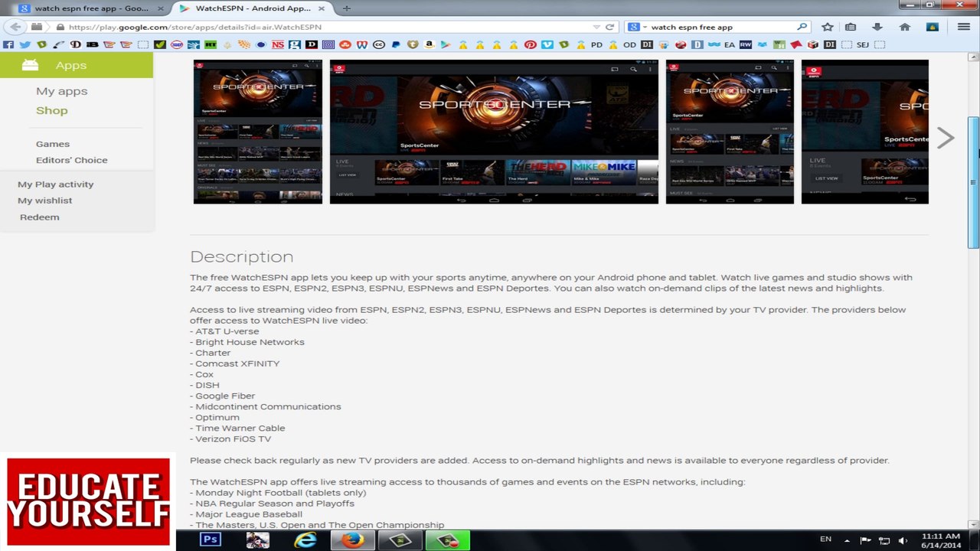Open the WordPress W bookmark
Viewport: 980px width, 551px height.
click(x=361, y=44)
